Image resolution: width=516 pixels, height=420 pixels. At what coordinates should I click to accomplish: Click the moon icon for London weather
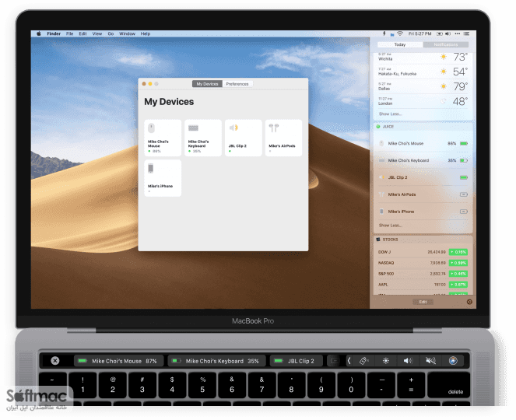(x=444, y=101)
